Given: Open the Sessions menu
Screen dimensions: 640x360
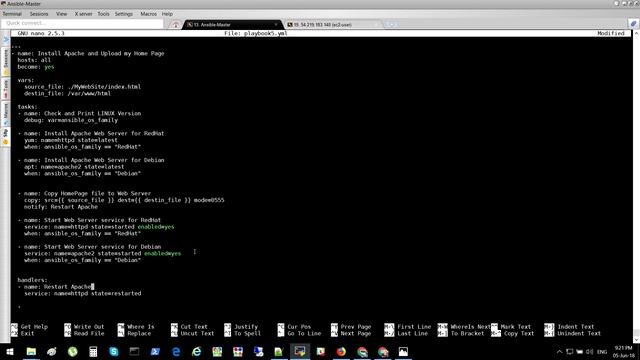Looking at the screenshot, I should pyautogui.click(x=39, y=14).
